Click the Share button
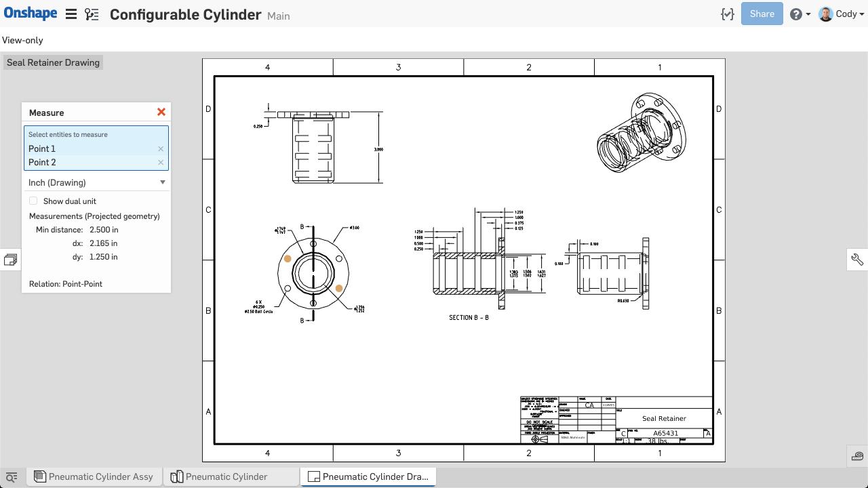This screenshot has height=488, width=868. [x=762, y=14]
